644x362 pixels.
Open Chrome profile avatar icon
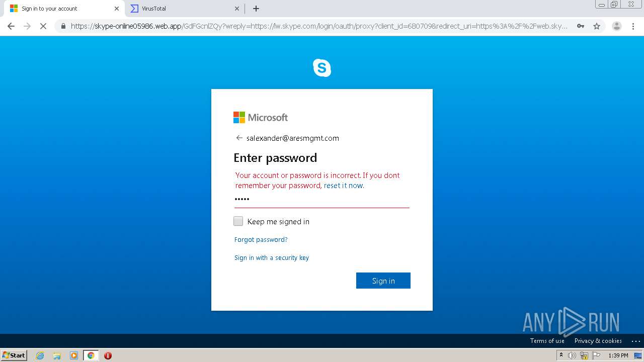(x=616, y=26)
